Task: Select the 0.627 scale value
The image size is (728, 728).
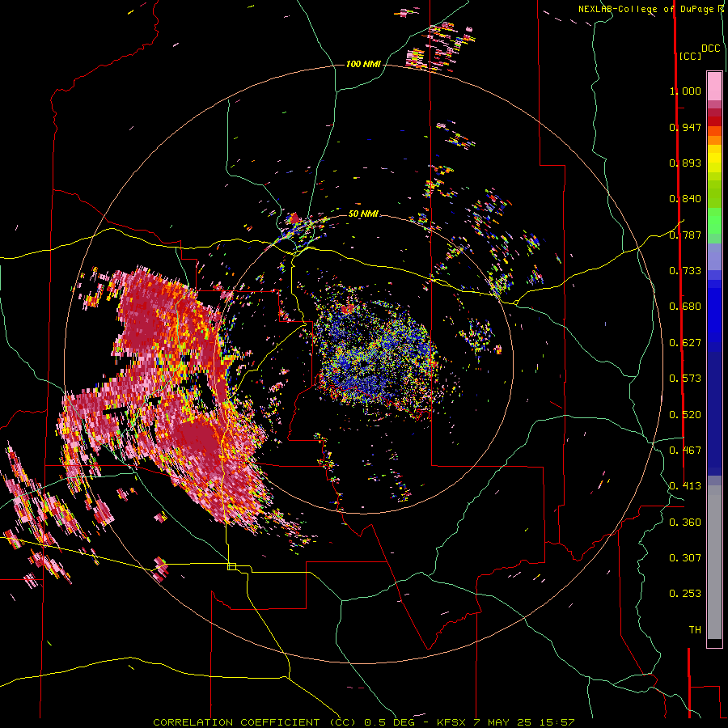Action: (x=685, y=343)
